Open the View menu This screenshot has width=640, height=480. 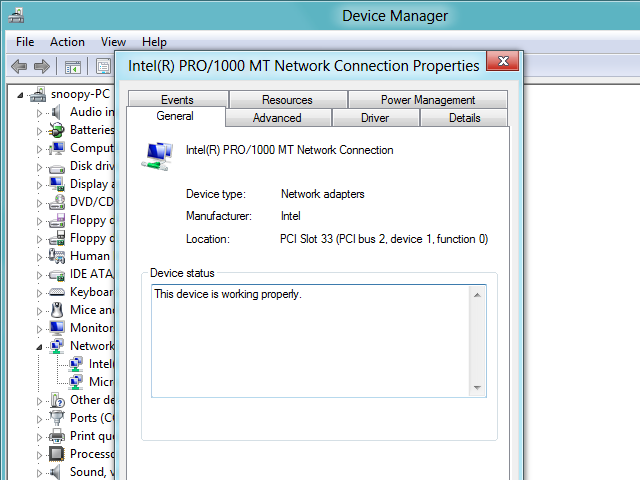(113, 42)
